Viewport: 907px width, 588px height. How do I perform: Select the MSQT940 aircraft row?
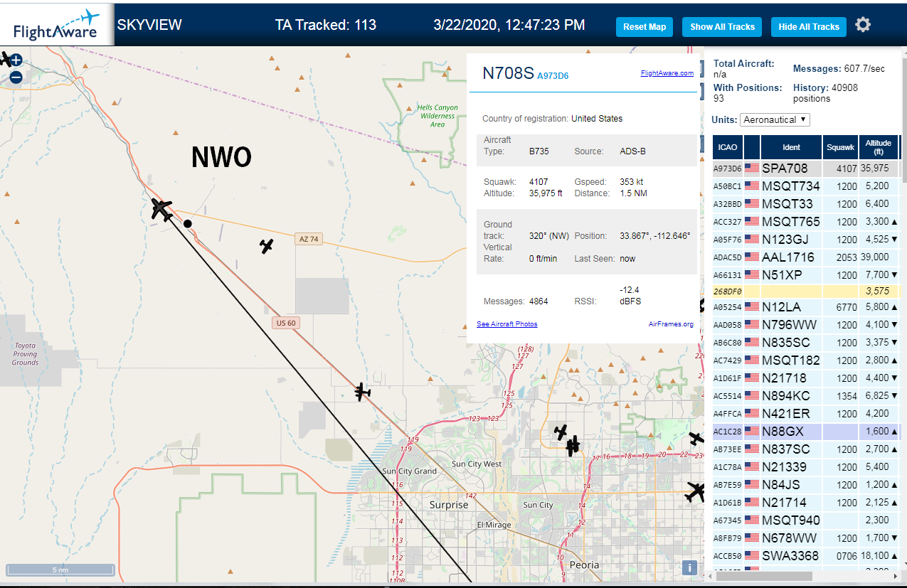point(806,520)
